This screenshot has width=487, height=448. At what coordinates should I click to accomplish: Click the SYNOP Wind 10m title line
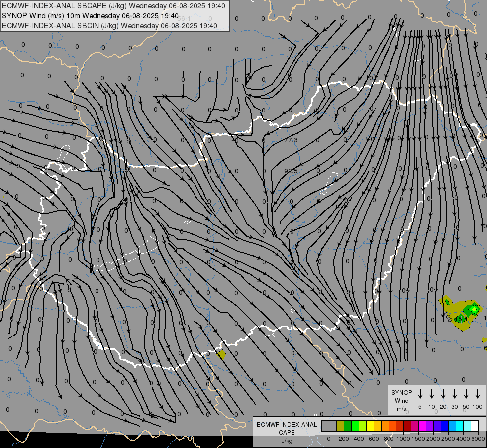coord(91,16)
